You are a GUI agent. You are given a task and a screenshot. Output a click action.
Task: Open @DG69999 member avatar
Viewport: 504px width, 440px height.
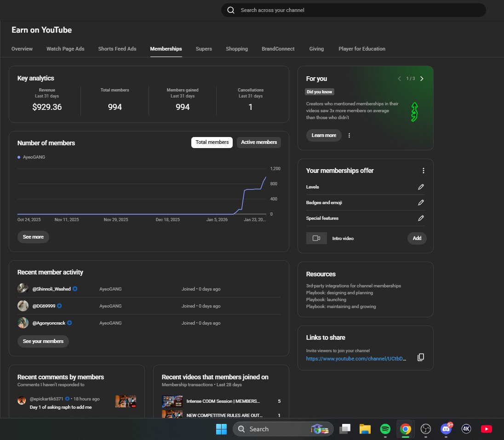point(23,306)
